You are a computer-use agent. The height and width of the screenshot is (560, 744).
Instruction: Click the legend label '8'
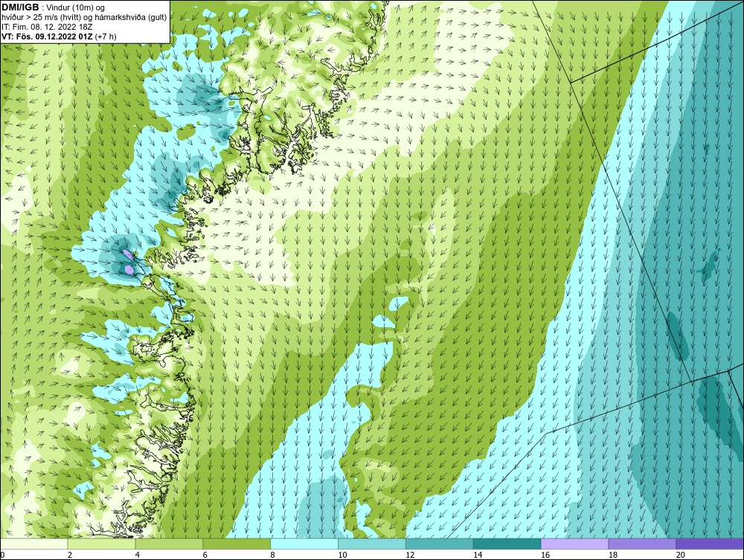click(273, 555)
